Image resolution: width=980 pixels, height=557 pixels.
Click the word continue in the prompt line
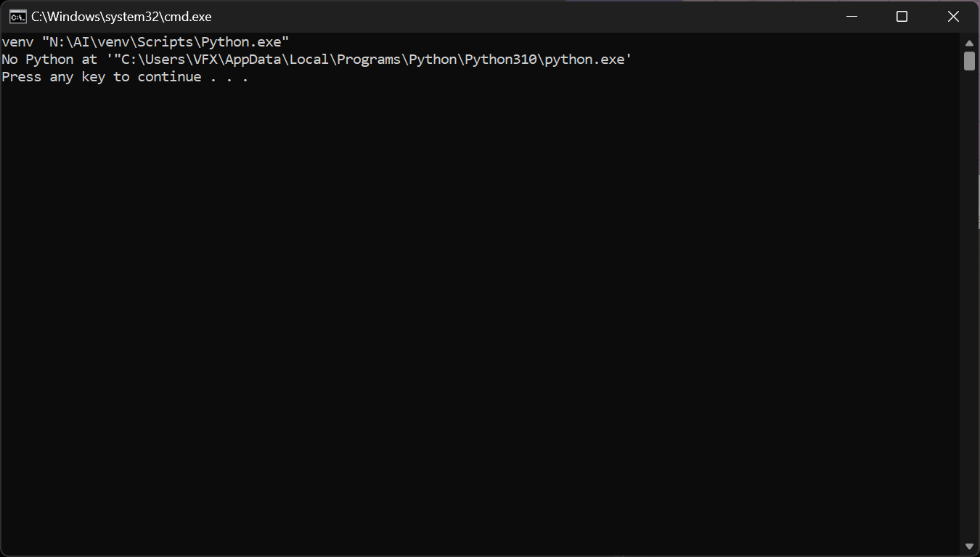click(x=169, y=76)
